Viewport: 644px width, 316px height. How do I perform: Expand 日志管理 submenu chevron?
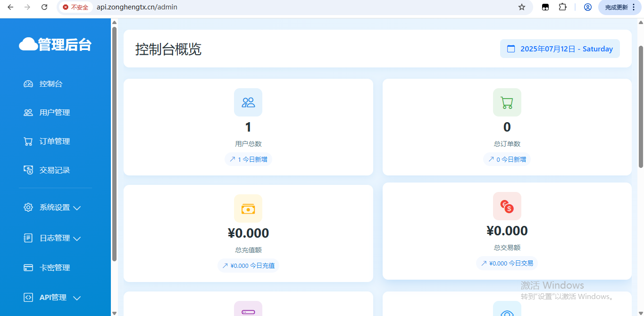[77, 239]
